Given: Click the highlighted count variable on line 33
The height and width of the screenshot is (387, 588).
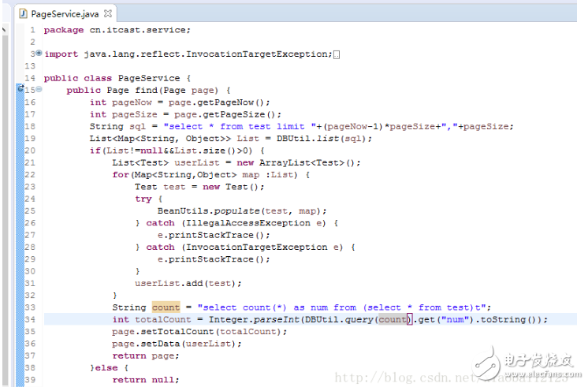Looking at the screenshot, I should point(166,307).
